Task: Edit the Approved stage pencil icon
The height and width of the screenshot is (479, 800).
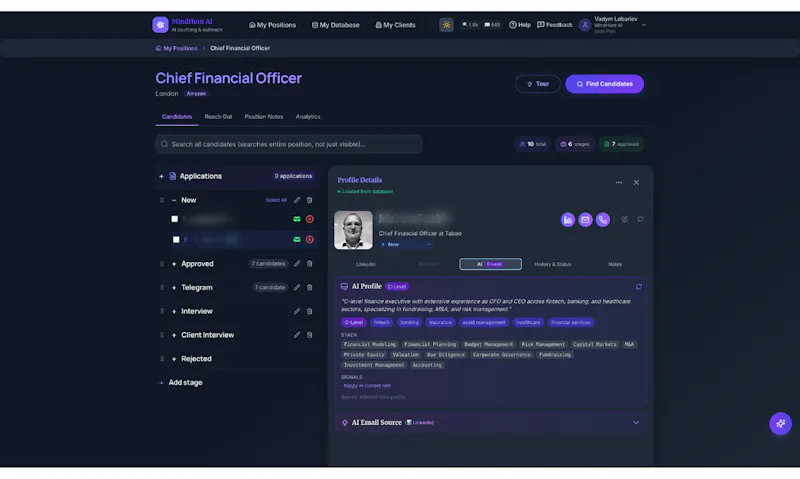Action: (297, 264)
